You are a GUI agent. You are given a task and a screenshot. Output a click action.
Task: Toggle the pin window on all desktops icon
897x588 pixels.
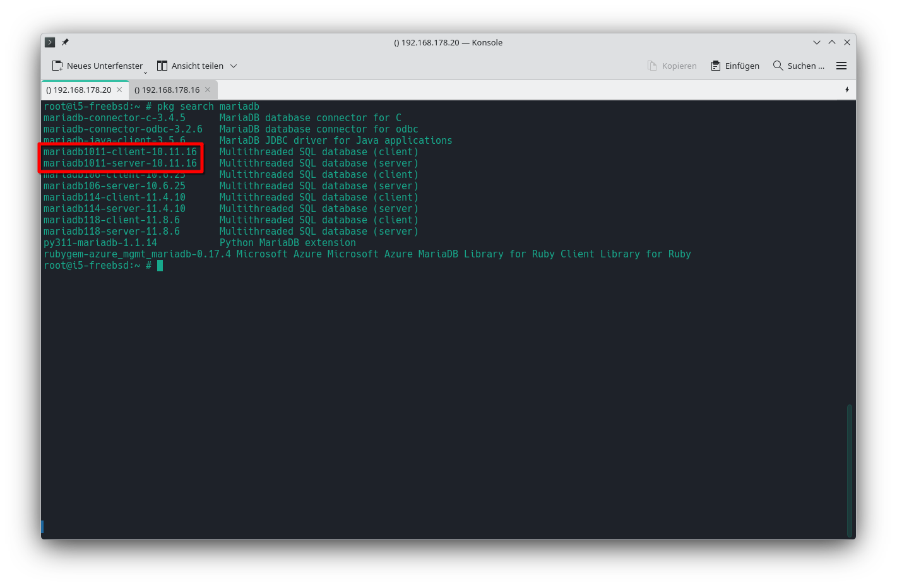coord(65,42)
